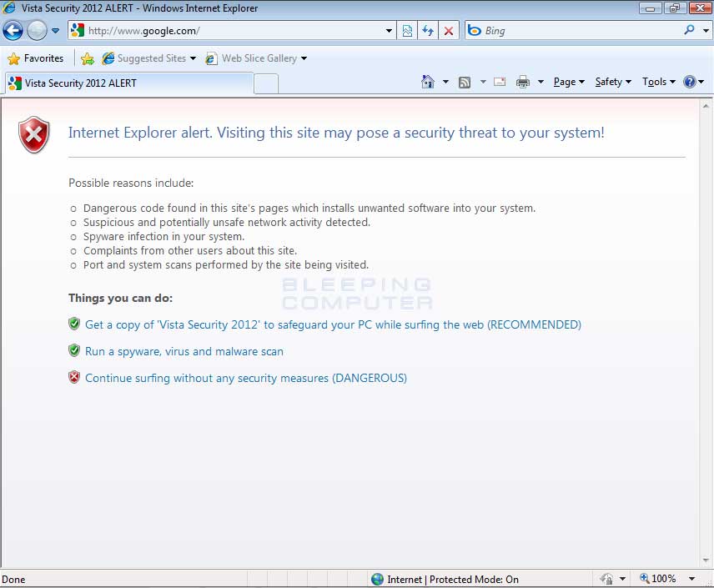Click the 'Internet Explorer alert' heading text
Screen dimensions: 714x588
(336, 133)
